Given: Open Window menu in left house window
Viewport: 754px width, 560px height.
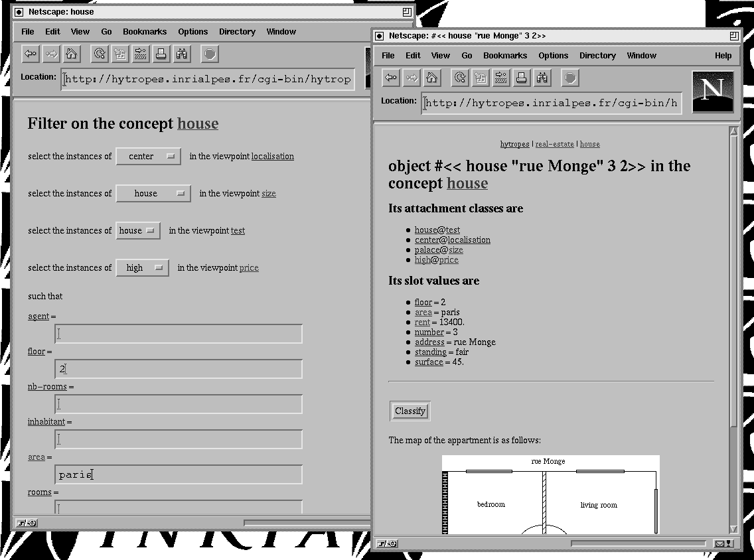Looking at the screenshot, I should click(281, 32).
